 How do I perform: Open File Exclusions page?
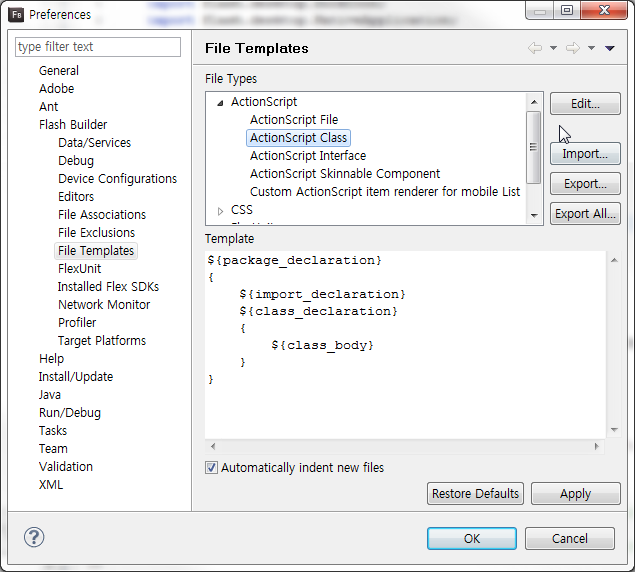click(96, 233)
